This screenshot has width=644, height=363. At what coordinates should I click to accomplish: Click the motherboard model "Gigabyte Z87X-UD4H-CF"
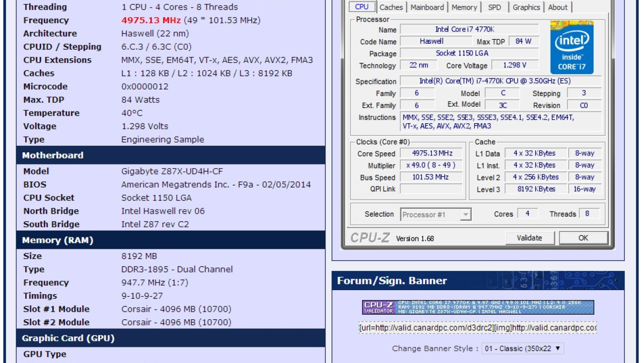coord(172,171)
